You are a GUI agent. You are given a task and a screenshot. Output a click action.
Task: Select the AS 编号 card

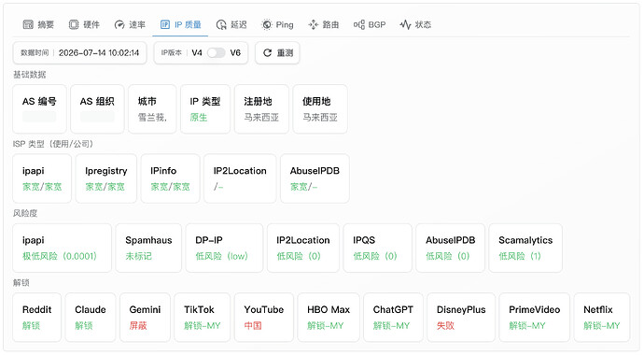[x=39, y=109]
